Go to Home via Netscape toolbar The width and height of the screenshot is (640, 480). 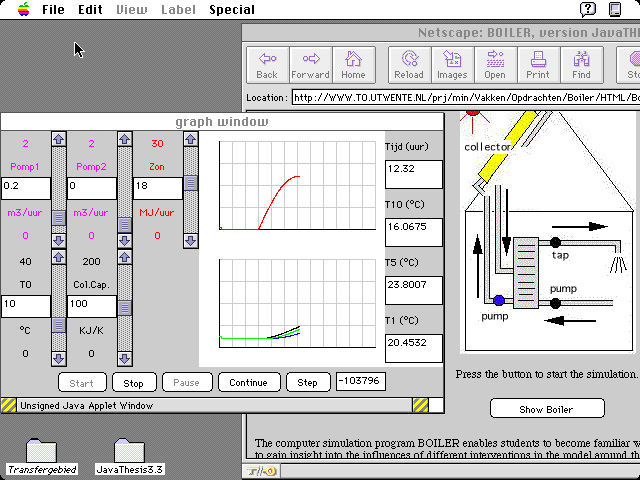click(354, 65)
